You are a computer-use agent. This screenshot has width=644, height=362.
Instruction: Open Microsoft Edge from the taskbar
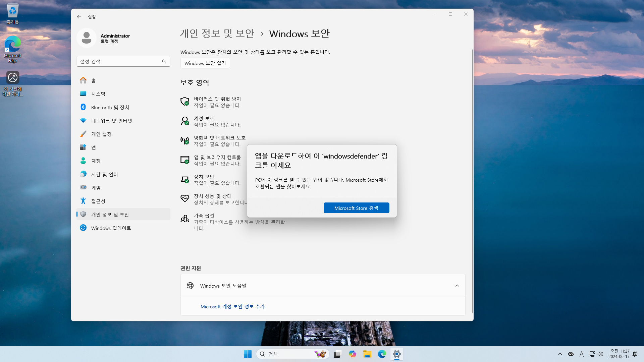382,354
